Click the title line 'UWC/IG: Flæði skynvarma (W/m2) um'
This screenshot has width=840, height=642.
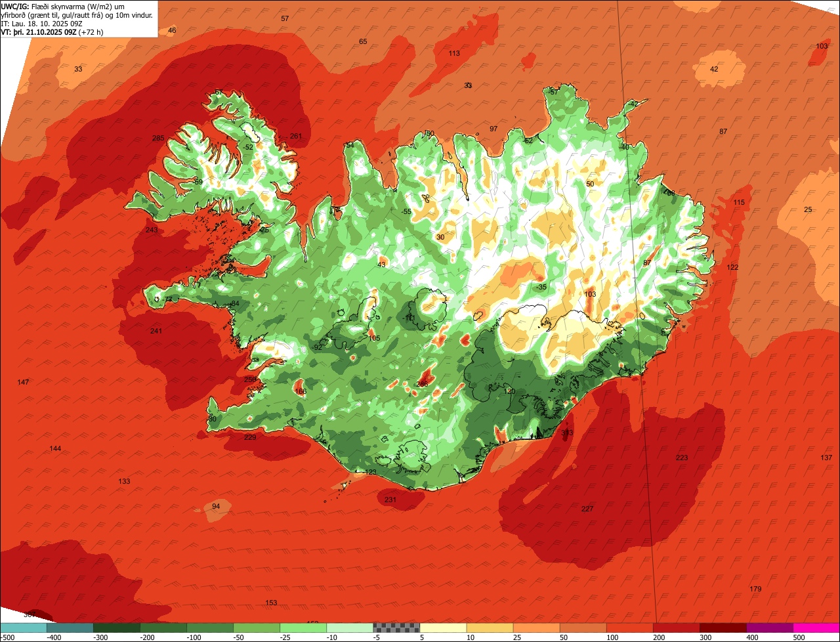click(63, 7)
